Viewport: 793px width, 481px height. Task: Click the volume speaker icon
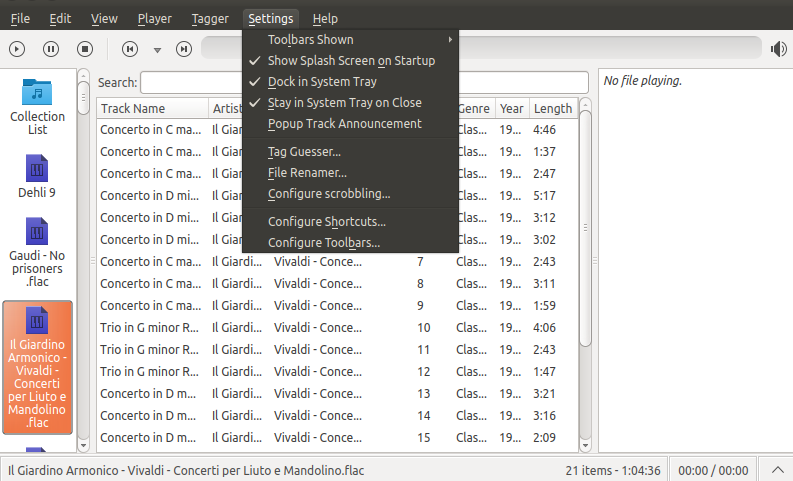[778, 49]
